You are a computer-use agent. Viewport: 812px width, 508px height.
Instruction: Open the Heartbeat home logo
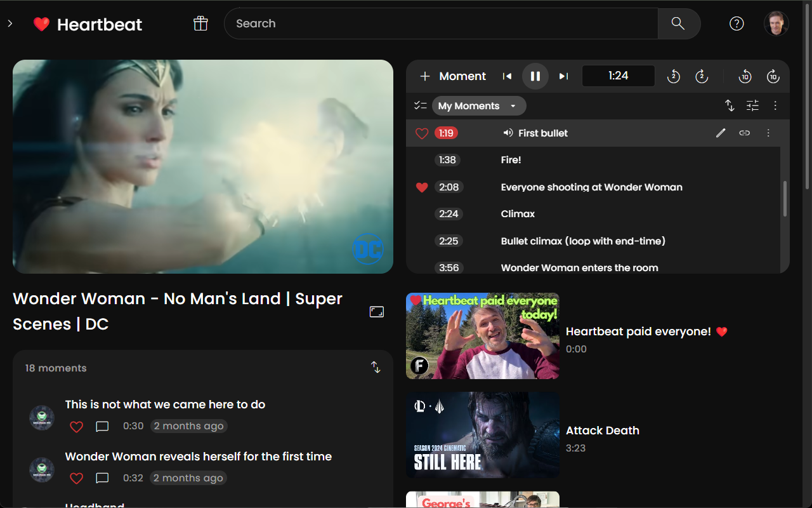(x=88, y=24)
